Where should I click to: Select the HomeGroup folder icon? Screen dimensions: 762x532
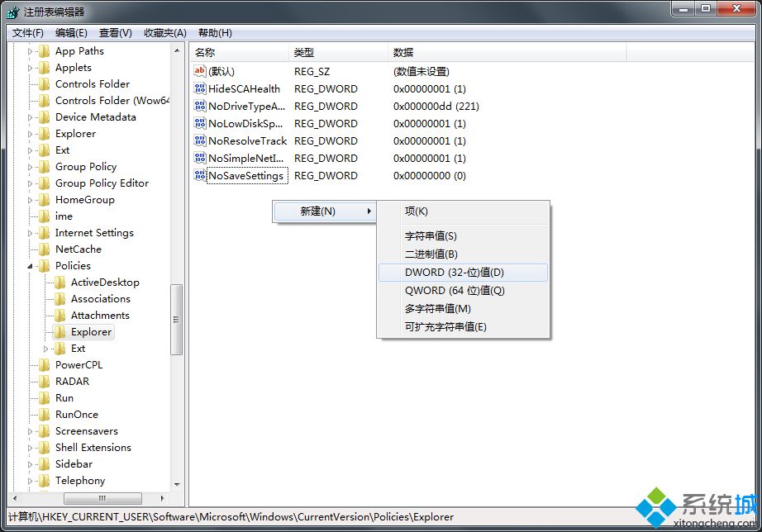[x=45, y=200]
